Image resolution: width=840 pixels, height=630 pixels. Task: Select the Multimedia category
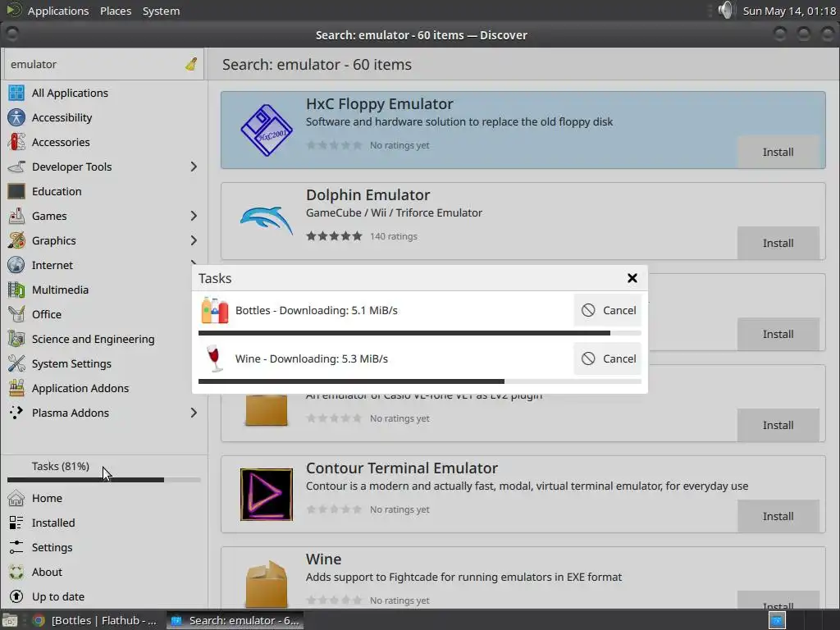pyautogui.click(x=104, y=290)
